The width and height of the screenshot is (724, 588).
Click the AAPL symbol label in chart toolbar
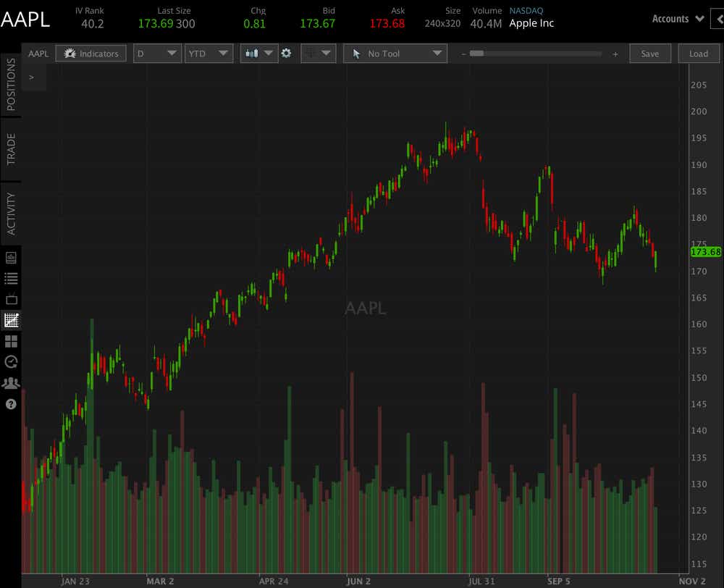(38, 54)
